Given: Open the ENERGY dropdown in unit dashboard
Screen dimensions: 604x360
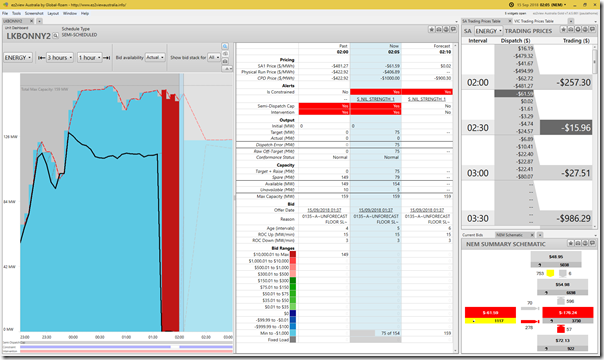Looking at the screenshot, I should pyautogui.click(x=18, y=58).
